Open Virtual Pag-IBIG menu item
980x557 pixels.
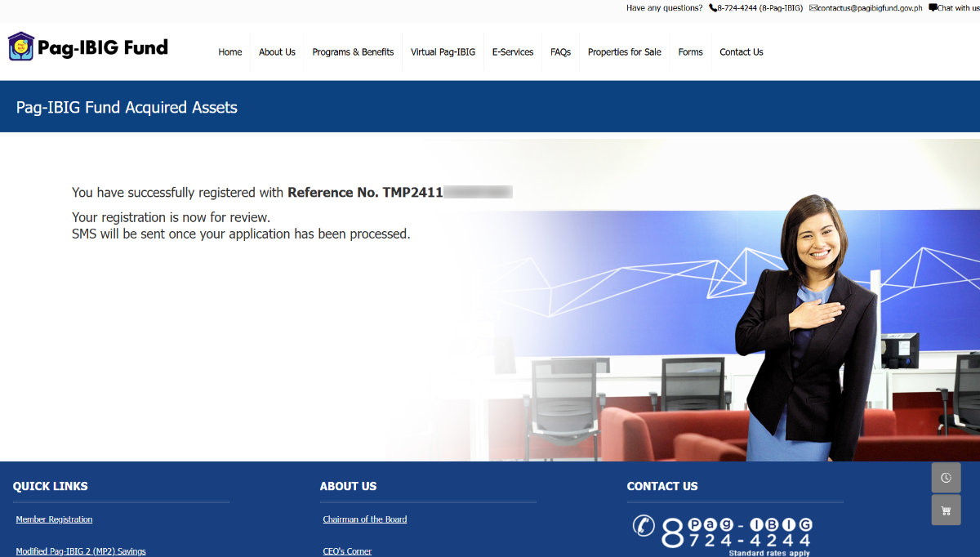pyautogui.click(x=443, y=52)
